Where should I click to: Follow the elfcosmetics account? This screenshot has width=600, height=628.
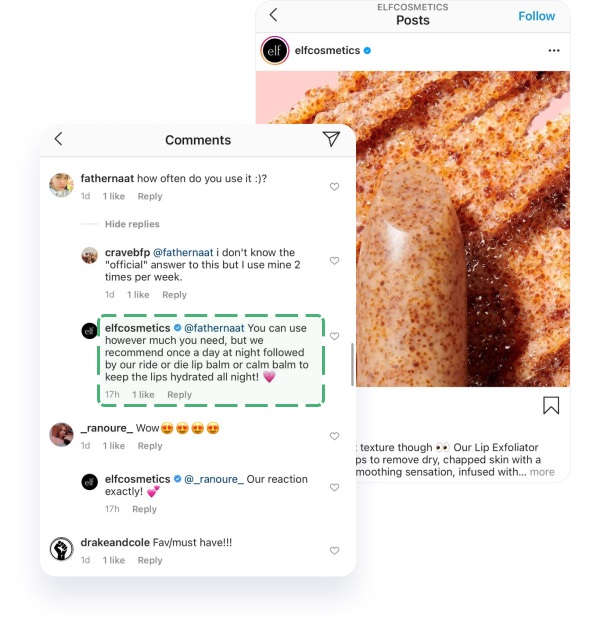[x=536, y=16]
